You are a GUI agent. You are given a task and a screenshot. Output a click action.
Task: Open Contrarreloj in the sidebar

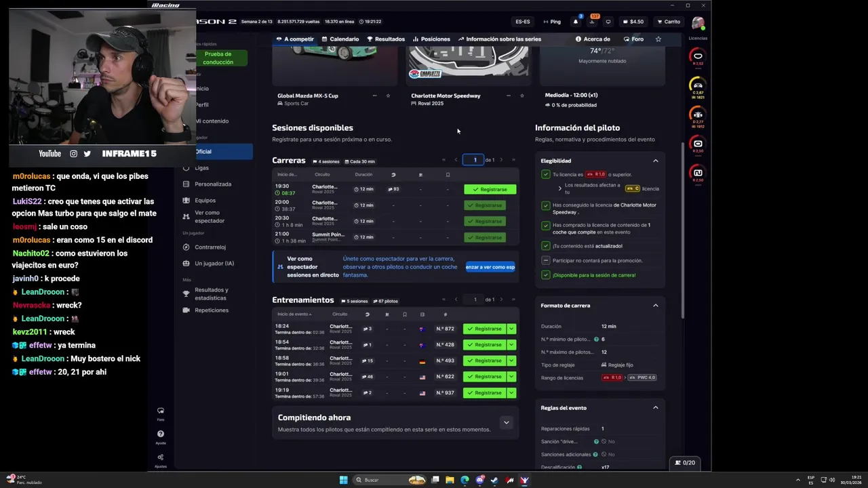(210, 247)
